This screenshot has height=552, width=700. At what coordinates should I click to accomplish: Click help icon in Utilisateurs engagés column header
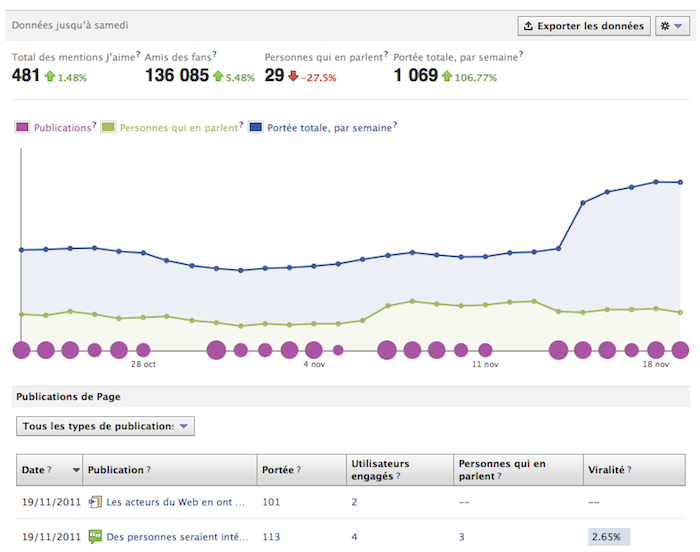click(398, 476)
